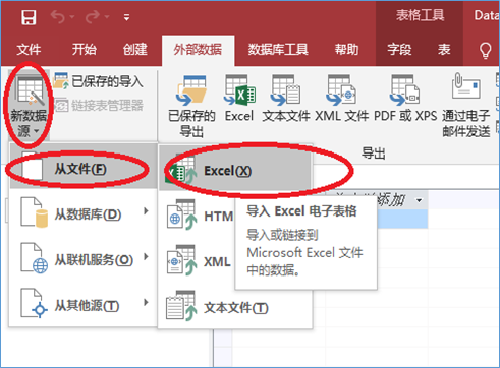The width and height of the screenshot is (500, 368).
Task: Expand 从数据库(D) submenu
Action: tap(83, 214)
